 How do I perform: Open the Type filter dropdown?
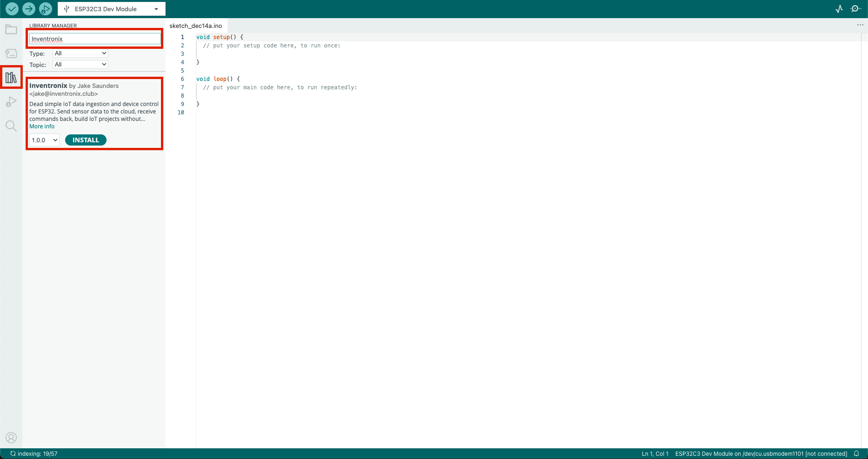coord(80,53)
